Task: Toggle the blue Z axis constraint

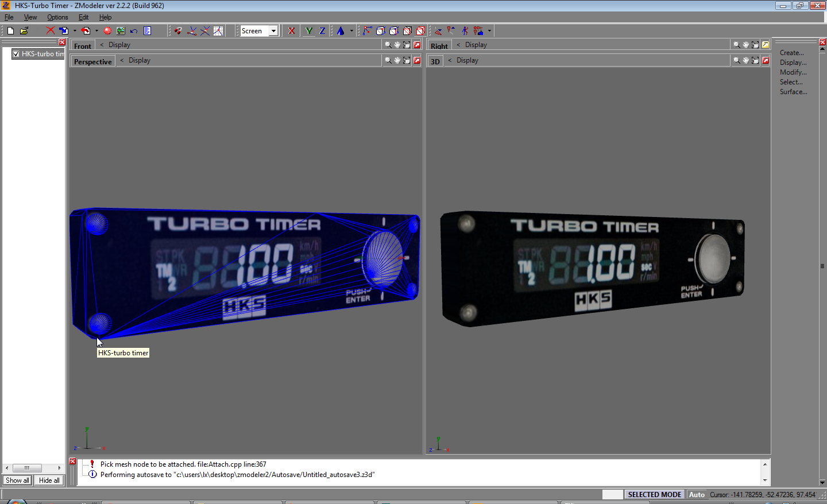Action: pos(322,31)
